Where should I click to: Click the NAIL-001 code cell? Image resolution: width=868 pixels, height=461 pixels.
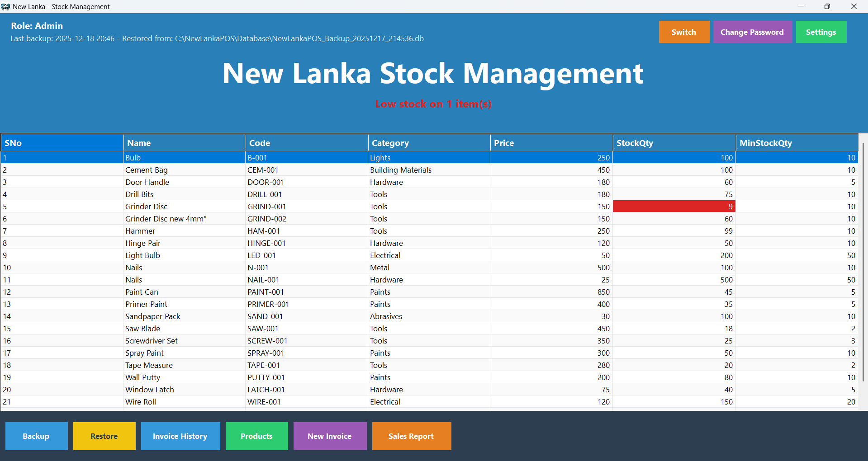(x=307, y=280)
